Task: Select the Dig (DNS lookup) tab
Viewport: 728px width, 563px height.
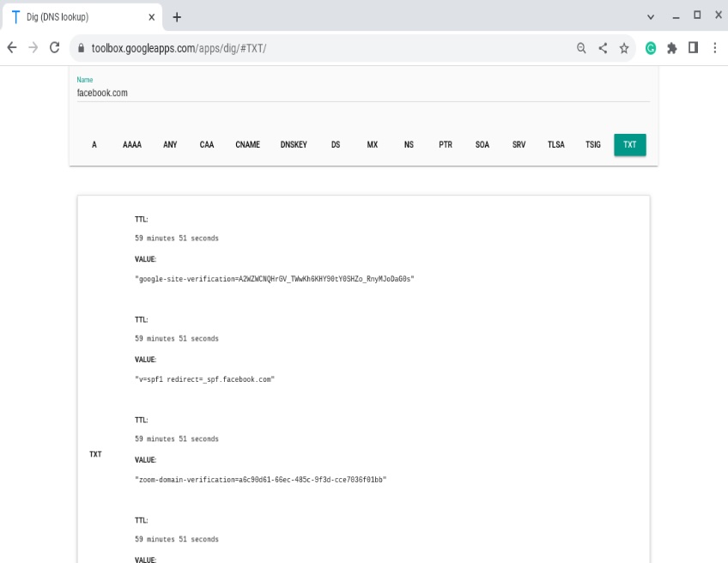Action: (x=82, y=17)
